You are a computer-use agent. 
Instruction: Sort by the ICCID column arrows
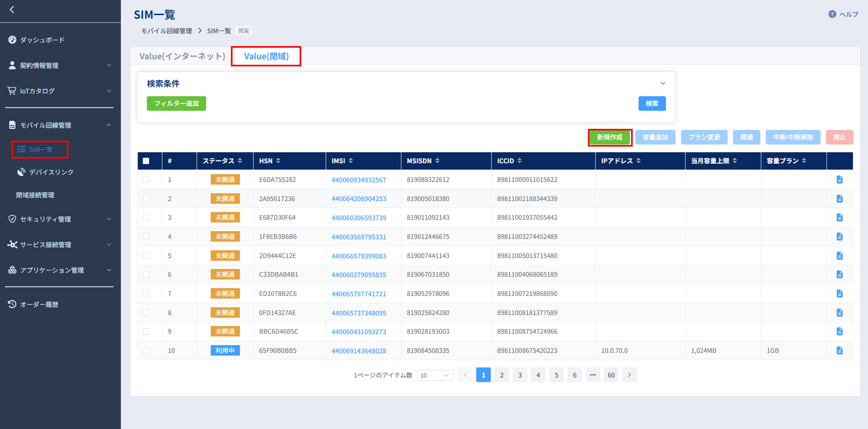tap(519, 161)
